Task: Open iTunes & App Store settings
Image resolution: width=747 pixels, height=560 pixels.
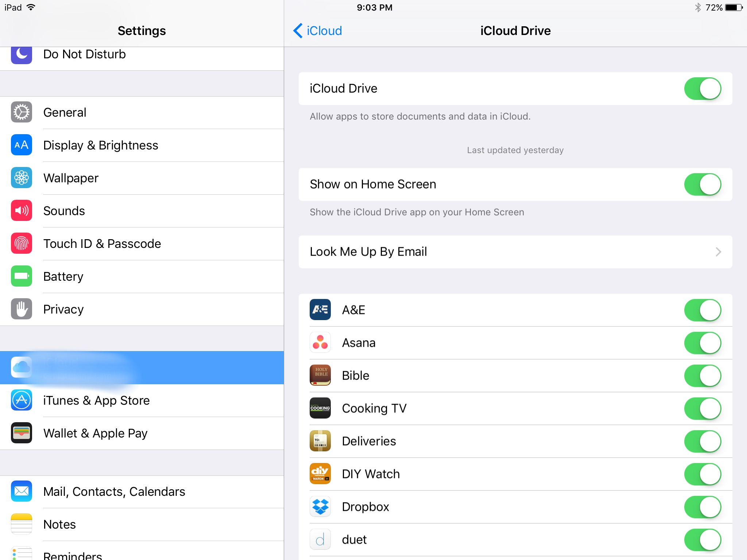Action: (x=96, y=400)
